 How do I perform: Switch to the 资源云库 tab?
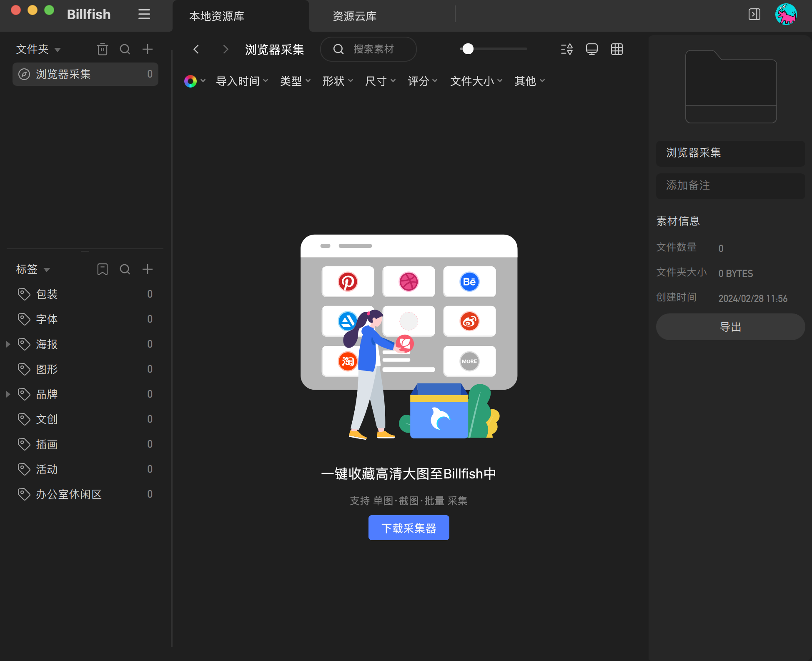(354, 16)
